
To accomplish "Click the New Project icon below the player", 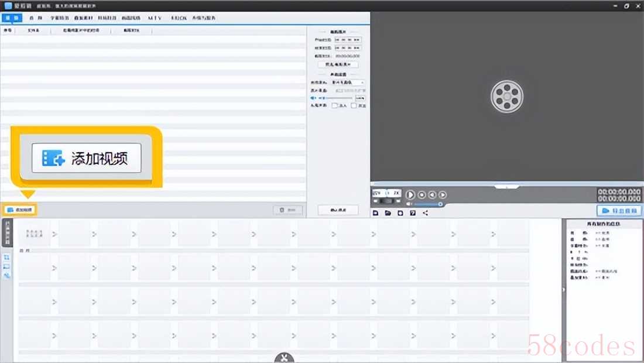I will (375, 213).
